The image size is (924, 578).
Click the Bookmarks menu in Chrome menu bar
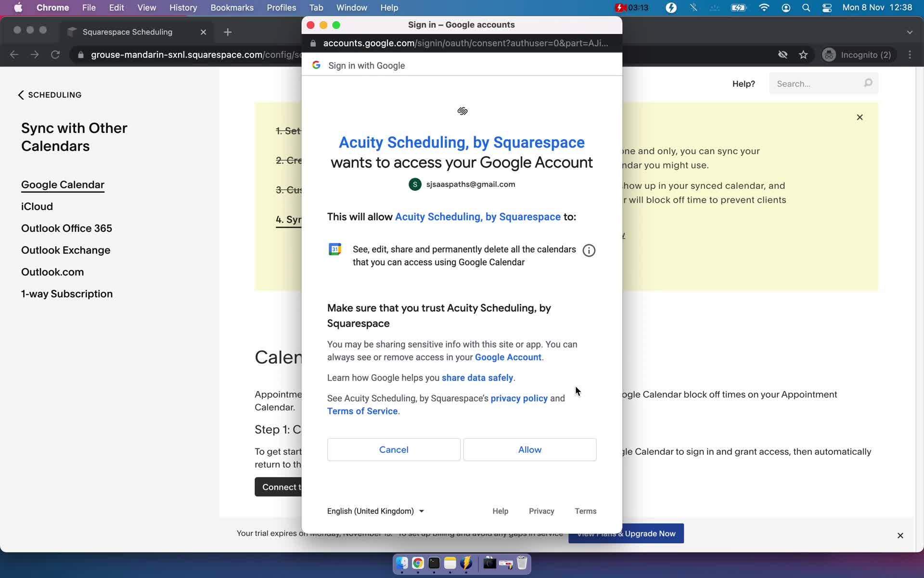click(231, 7)
